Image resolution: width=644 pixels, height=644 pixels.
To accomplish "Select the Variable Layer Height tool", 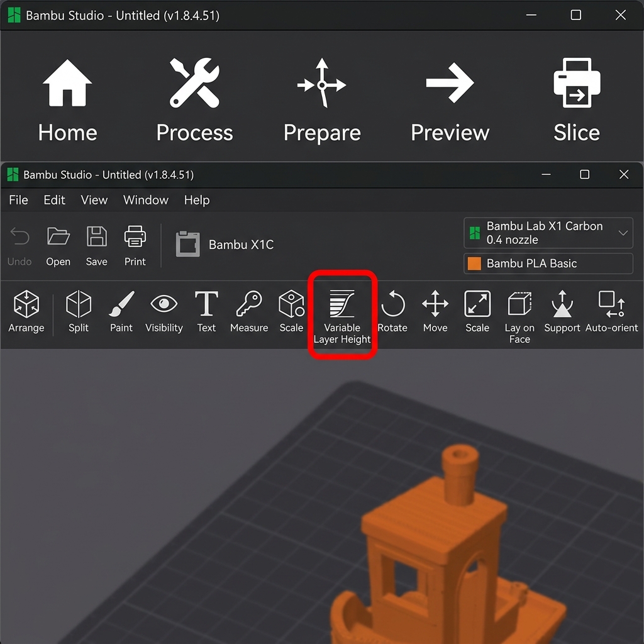I will 342,316.
